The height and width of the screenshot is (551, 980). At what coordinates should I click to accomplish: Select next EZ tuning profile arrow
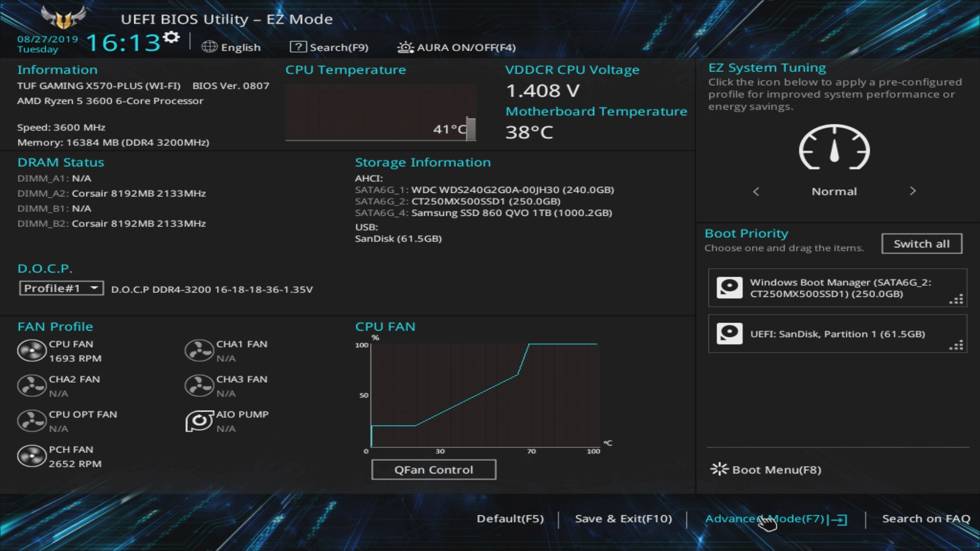click(913, 191)
